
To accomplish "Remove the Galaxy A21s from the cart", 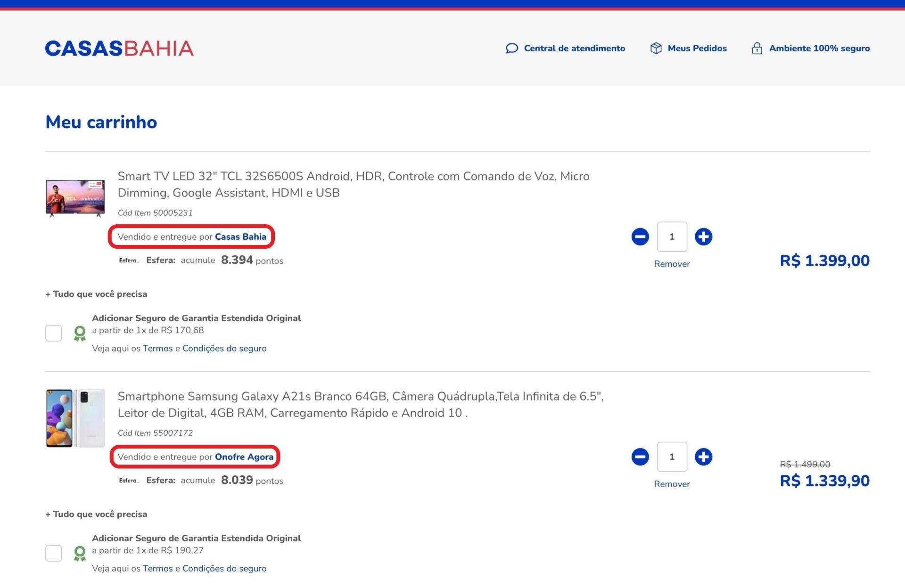I will click(672, 484).
